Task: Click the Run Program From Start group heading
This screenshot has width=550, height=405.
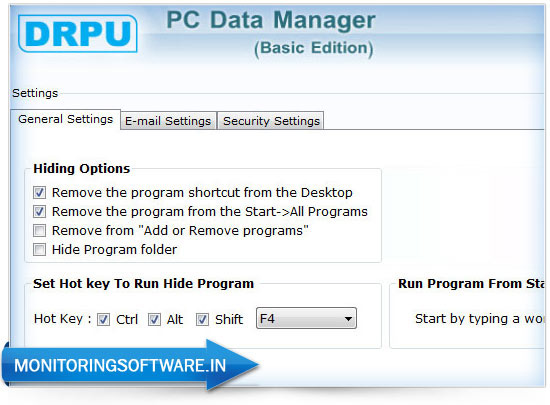Action: coord(471,283)
